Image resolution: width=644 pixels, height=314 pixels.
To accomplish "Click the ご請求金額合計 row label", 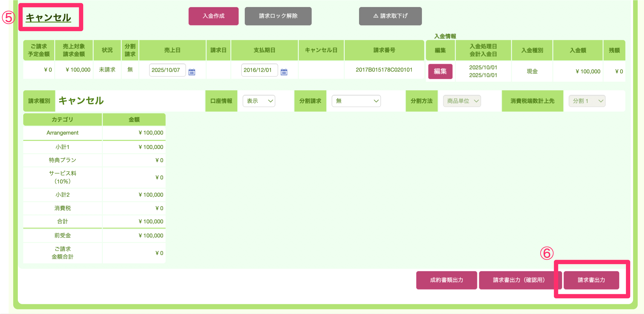I will click(63, 253).
